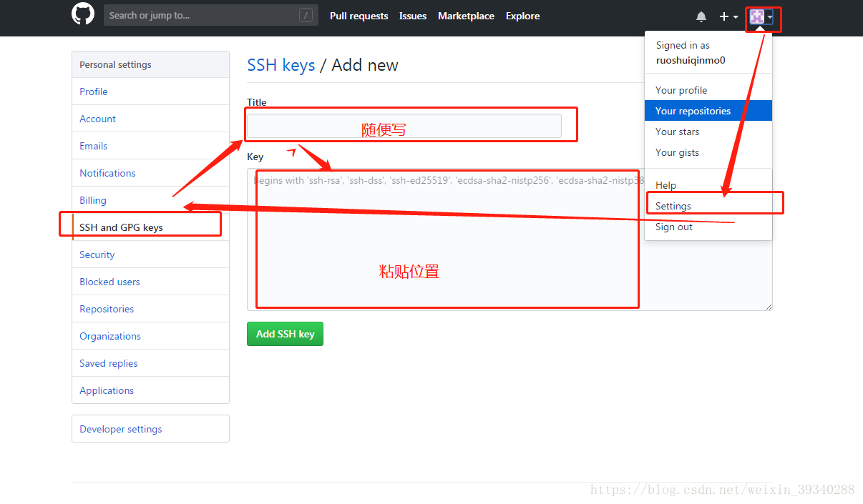
Task: Click inside the Title input field
Action: tap(404, 126)
